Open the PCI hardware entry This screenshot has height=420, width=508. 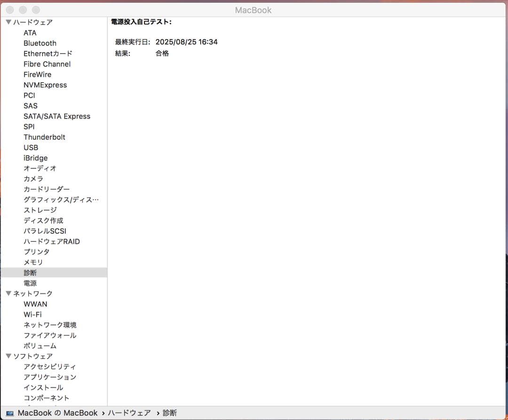29,95
